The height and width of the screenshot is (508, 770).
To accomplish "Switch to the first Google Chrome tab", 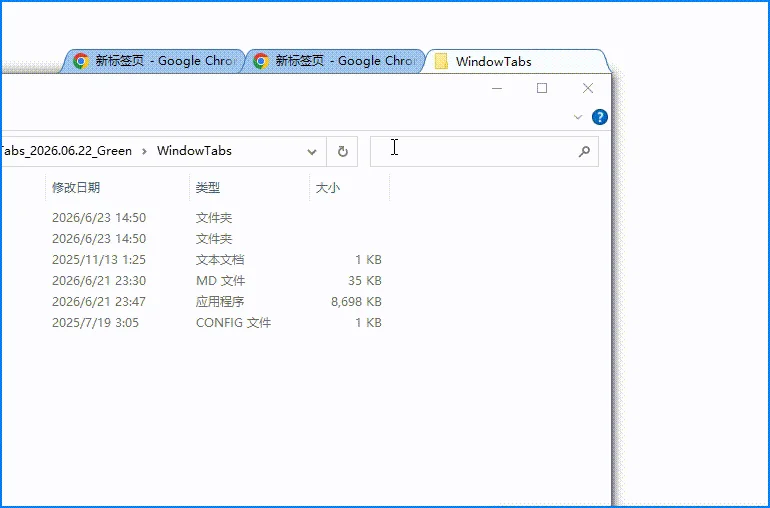I will (153, 61).
